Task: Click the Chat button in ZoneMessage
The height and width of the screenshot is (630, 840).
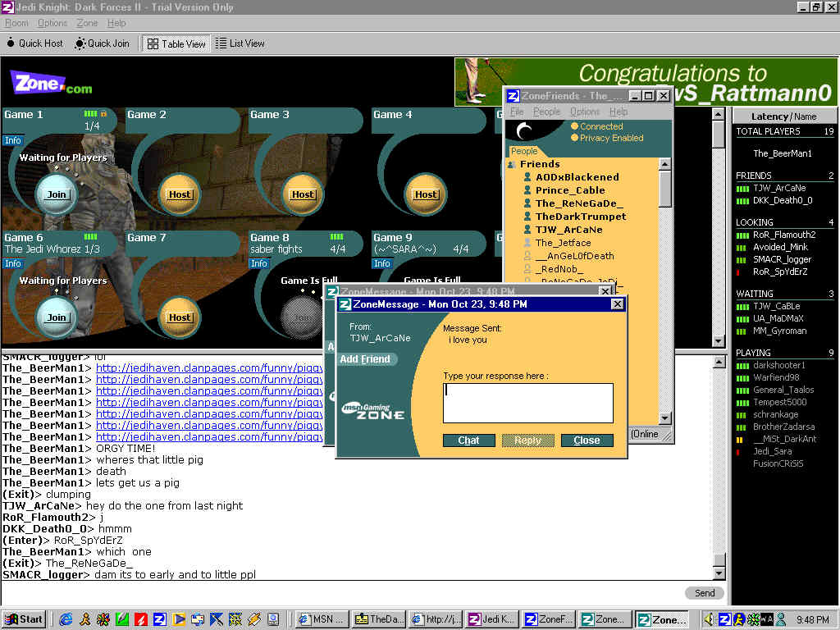Action: click(x=468, y=441)
